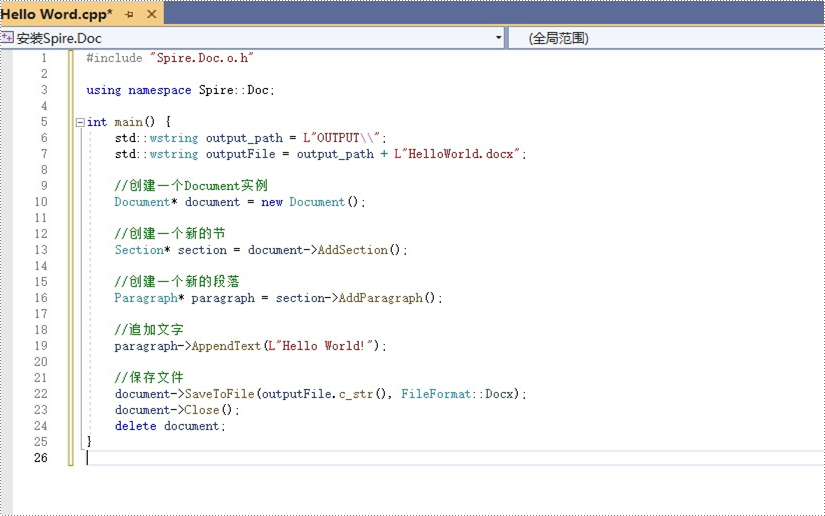Click 'delete document;' on line 24
The width and height of the screenshot is (825, 516).
[x=170, y=426]
